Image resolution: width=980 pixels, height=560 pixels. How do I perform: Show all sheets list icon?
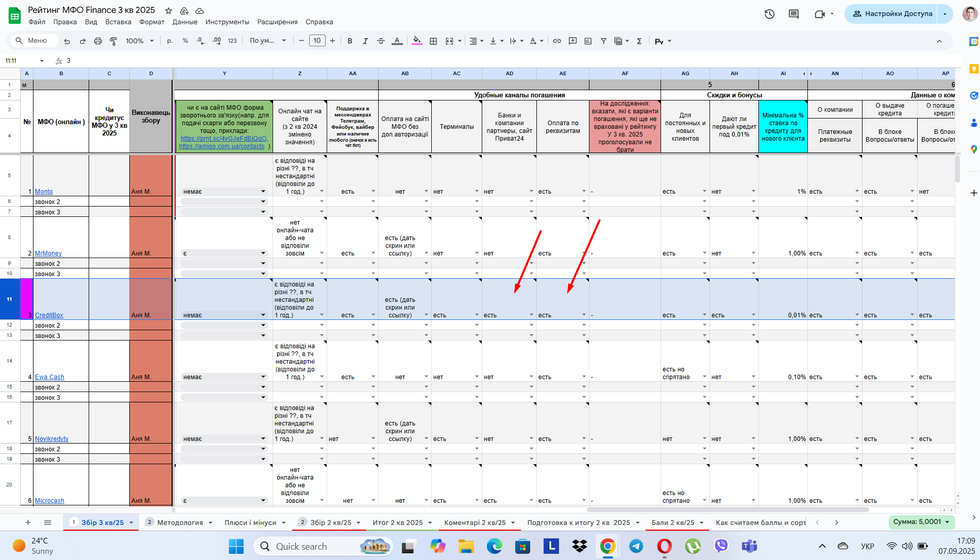pos(47,522)
